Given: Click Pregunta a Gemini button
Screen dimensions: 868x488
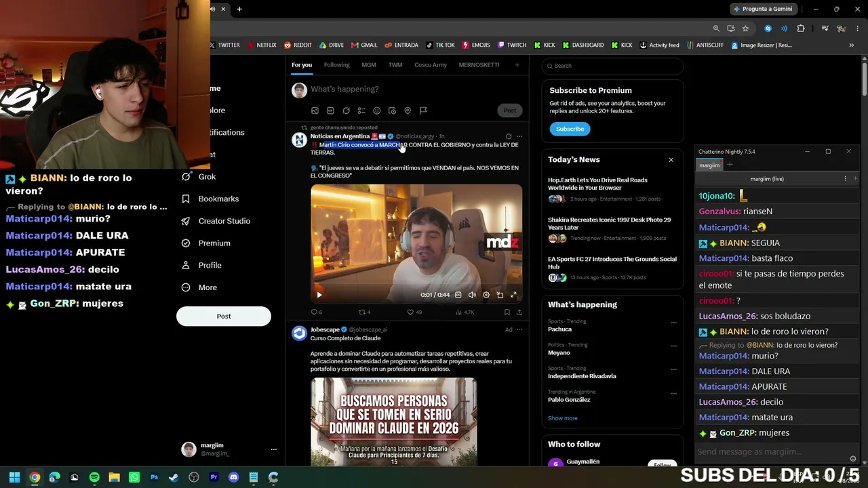Looking at the screenshot, I should point(762,9).
